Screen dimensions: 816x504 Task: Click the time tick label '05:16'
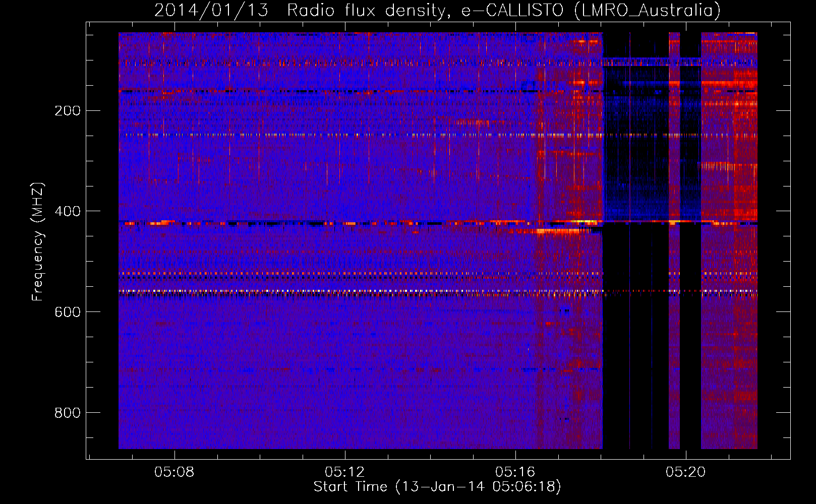point(515,472)
